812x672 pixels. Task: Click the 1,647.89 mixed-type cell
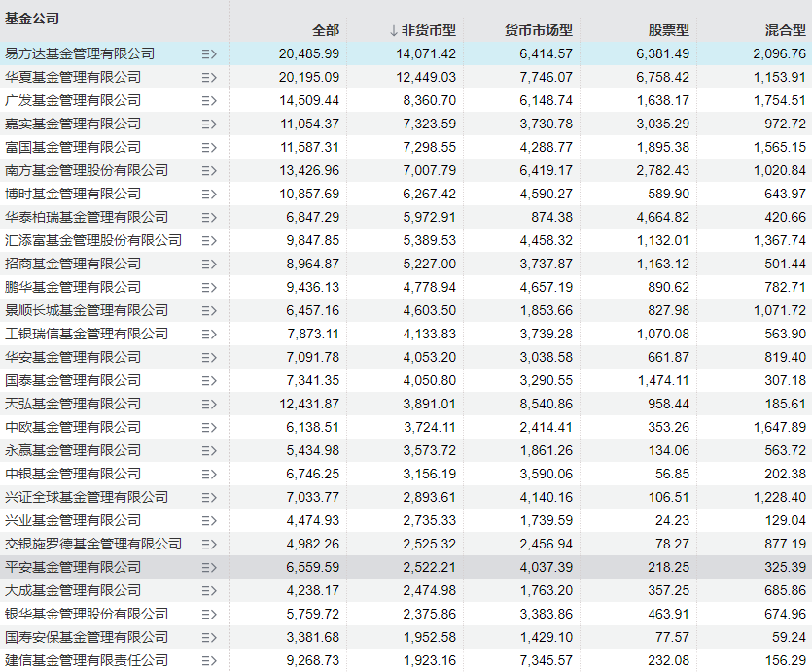pyautogui.click(x=780, y=428)
